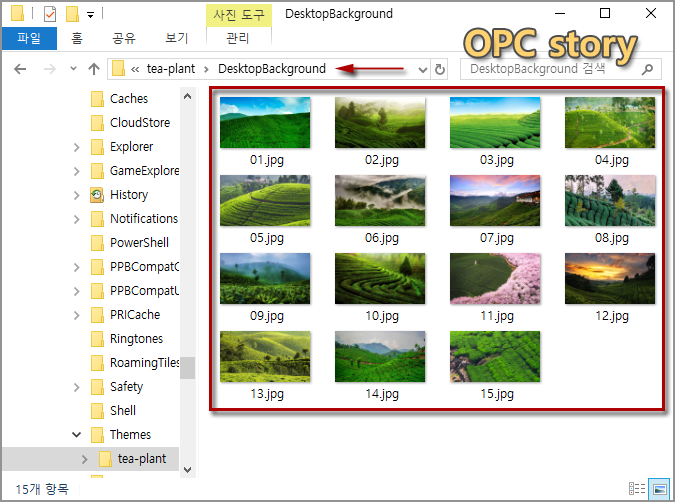This screenshot has width=675, height=502.
Task: Select the 09.jpg thumbnail
Action: (x=265, y=279)
